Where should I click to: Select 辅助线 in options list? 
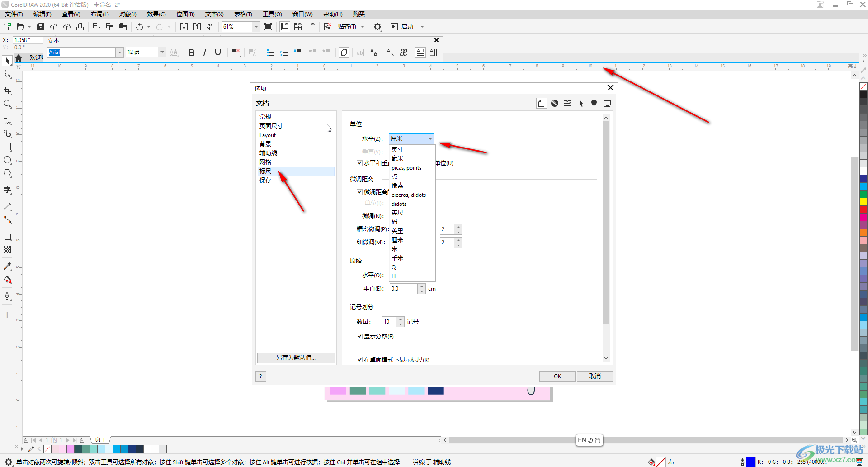(296, 153)
